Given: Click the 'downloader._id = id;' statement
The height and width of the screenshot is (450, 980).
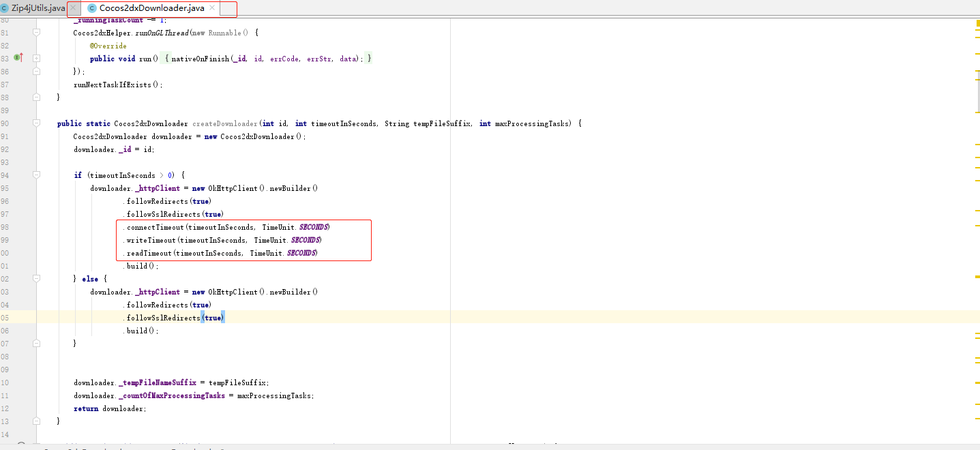Looking at the screenshot, I should click(114, 149).
